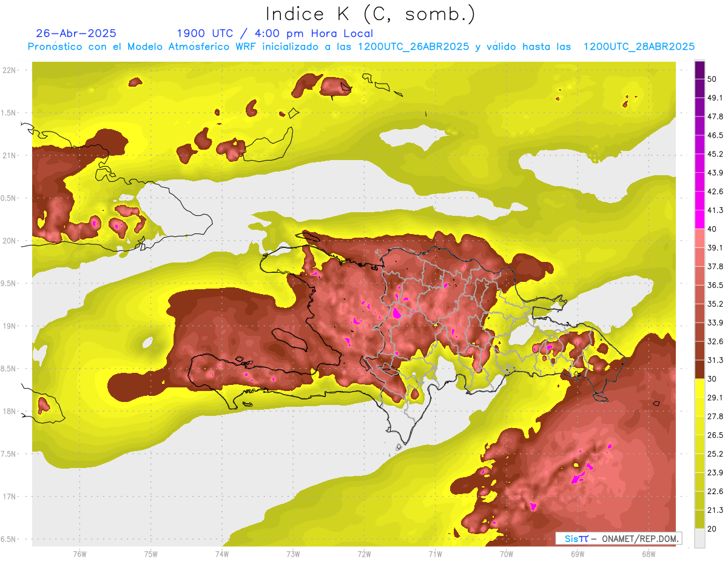Click the "37.8" colorbar label
The width and height of the screenshot is (728, 562).
pos(715,266)
